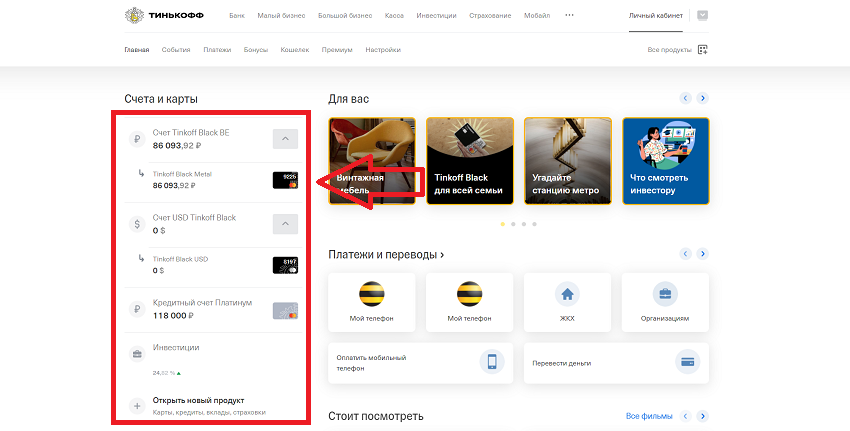This screenshot has height=431, width=850.
Task: Select the second carousel pagination dot
Action: (x=512, y=224)
